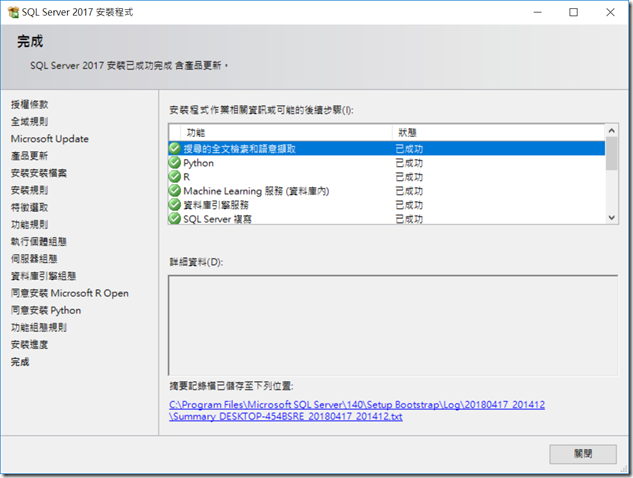Click 已成功 status in Machine Learning row
Screen dimensions: 633x478
pyautogui.click(x=409, y=191)
